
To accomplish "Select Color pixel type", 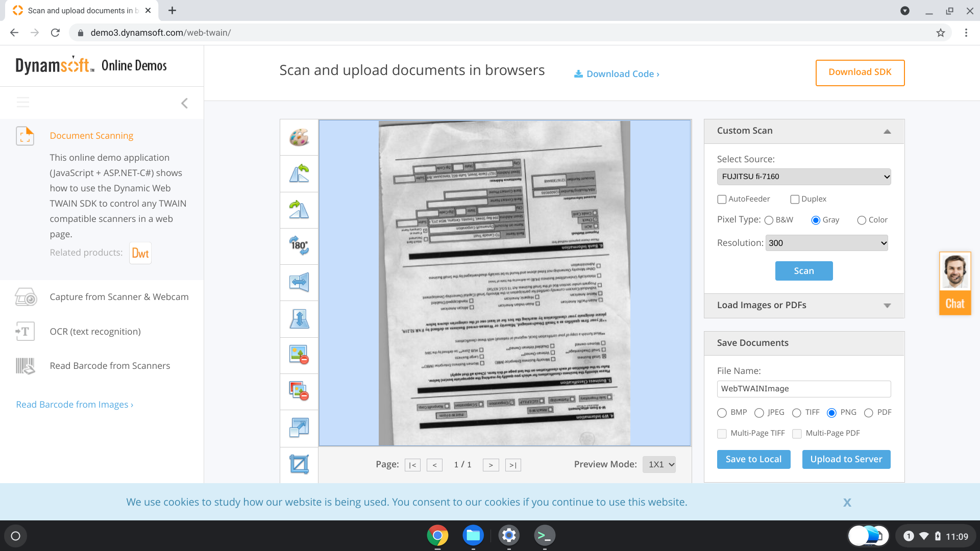I will pos(862,220).
